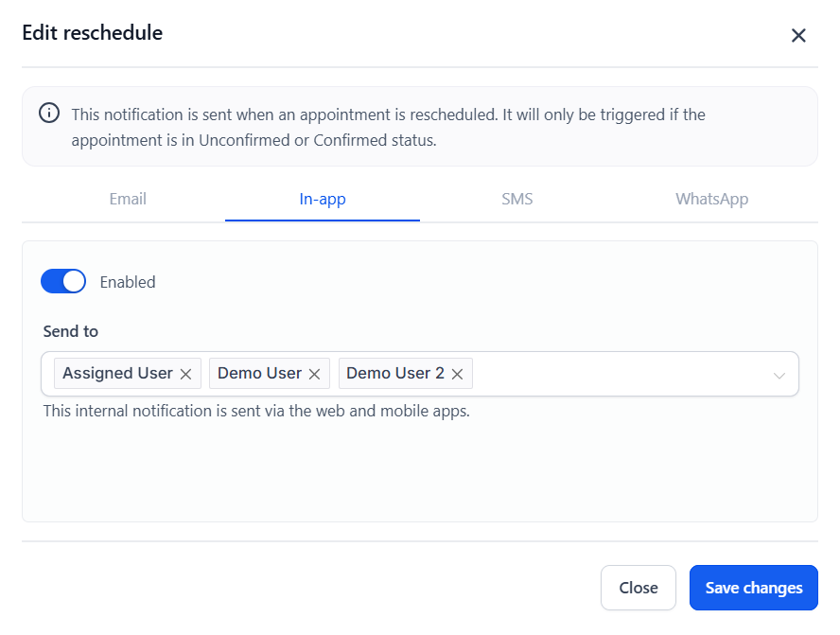Viewport: 840px width, 635px height.
Task: Click the info icon in the notification banner
Action: pyautogui.click(x=49, y=114)
